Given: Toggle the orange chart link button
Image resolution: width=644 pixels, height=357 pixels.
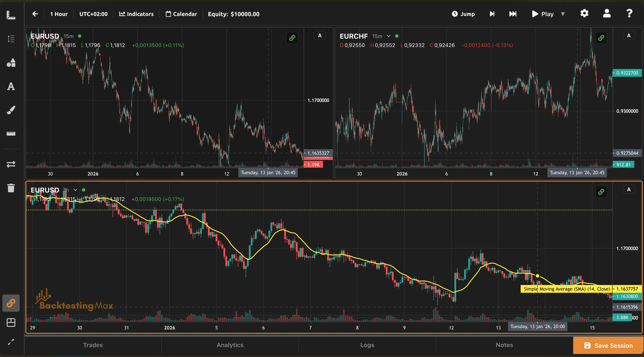Looking at the screenshot, I should (11, 303).
